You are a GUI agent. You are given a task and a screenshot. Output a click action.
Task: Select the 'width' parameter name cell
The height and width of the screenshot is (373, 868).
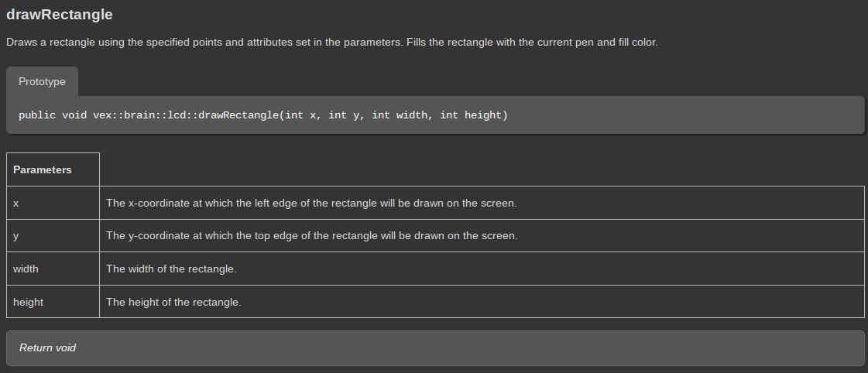coord(53,269)
